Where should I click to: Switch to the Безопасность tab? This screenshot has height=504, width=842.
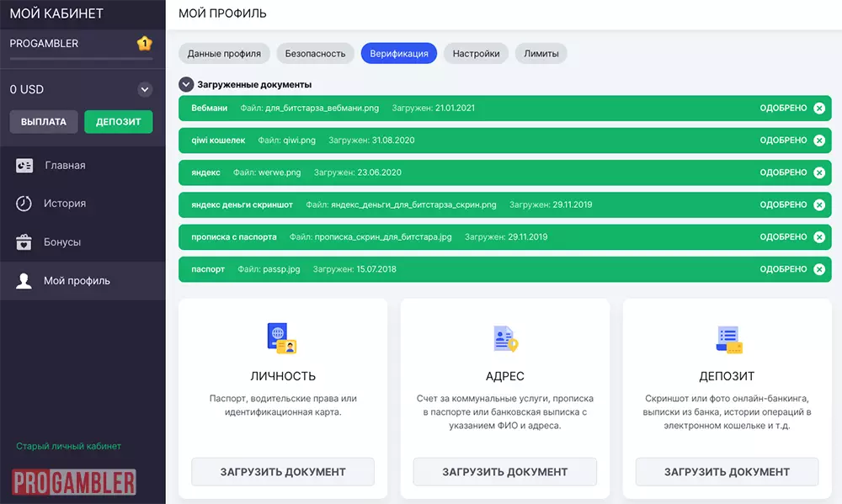point(314,52)
